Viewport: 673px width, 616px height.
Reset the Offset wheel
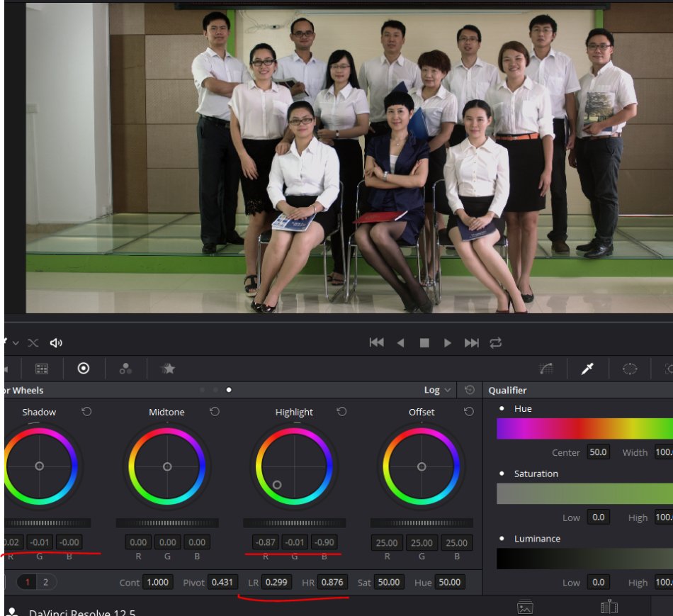pyautogui.click(x=469, y=412)
